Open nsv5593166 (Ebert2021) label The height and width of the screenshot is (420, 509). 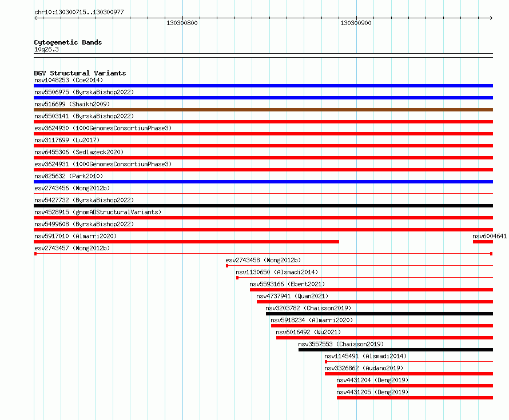287,284
